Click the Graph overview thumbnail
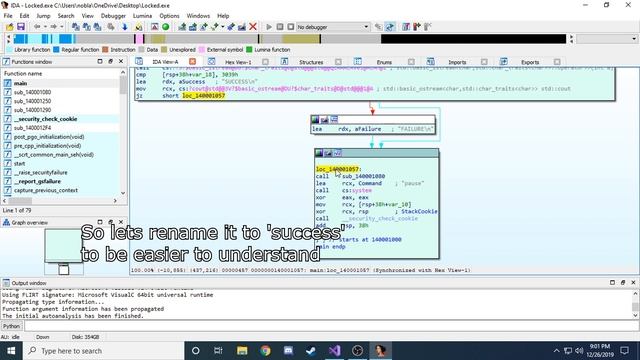This screenshot has width=640, height=360. 64,251
